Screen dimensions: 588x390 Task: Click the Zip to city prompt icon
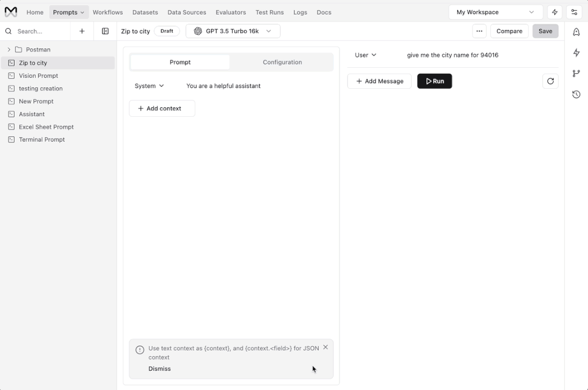tap(11, 63)
